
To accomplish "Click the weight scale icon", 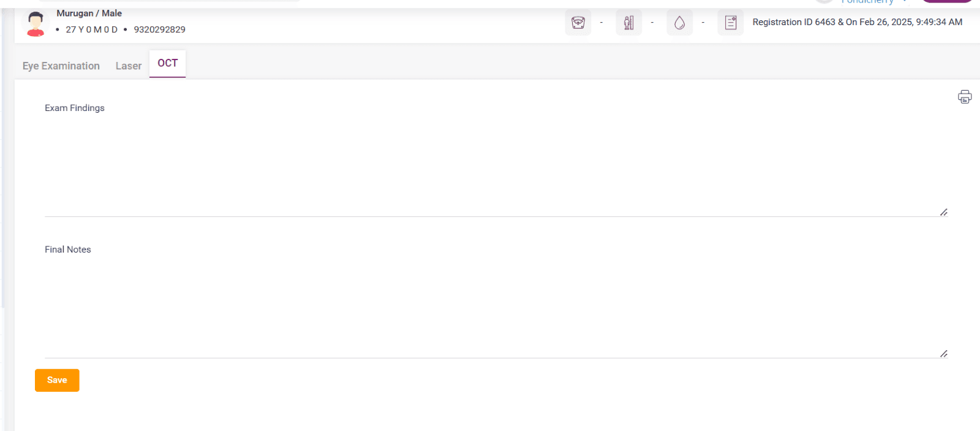I will (x=578, y=23).
